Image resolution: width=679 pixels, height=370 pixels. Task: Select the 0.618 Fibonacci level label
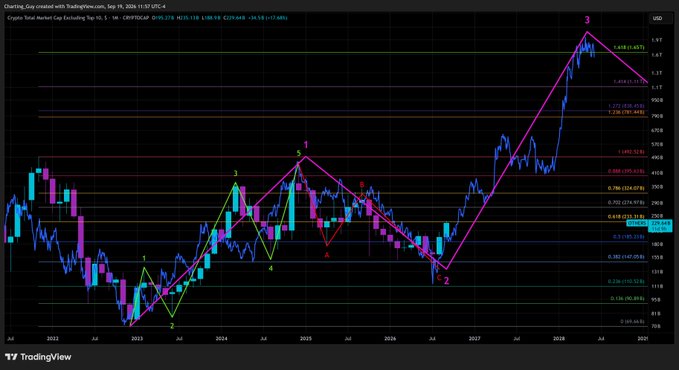tap(626, 216)
